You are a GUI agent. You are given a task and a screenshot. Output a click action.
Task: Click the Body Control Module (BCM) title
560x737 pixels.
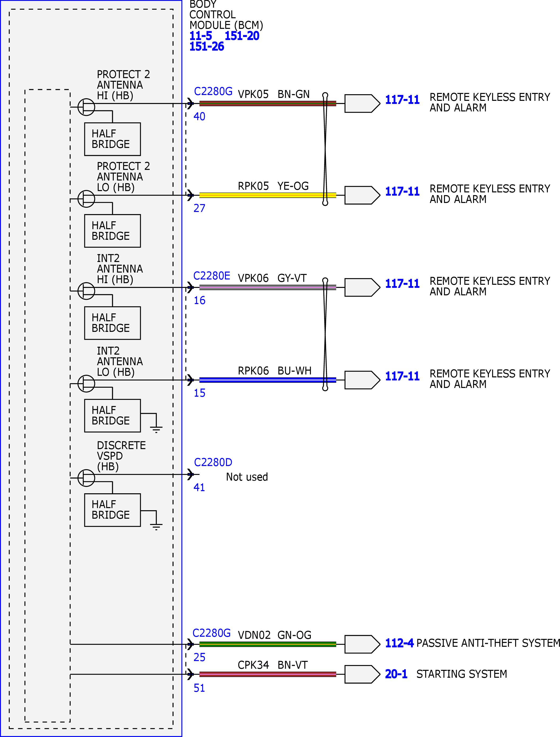pyautogui.click(x=226, y=15)
